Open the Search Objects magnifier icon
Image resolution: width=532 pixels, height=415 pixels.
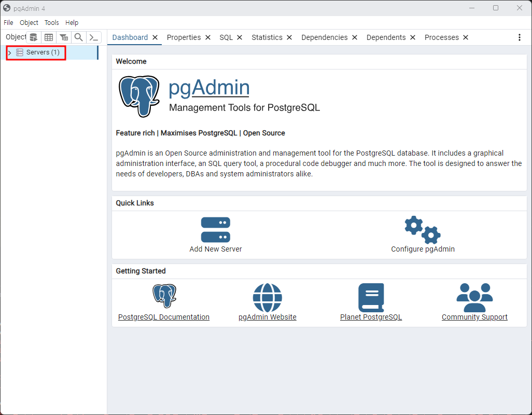click(79, 37)
